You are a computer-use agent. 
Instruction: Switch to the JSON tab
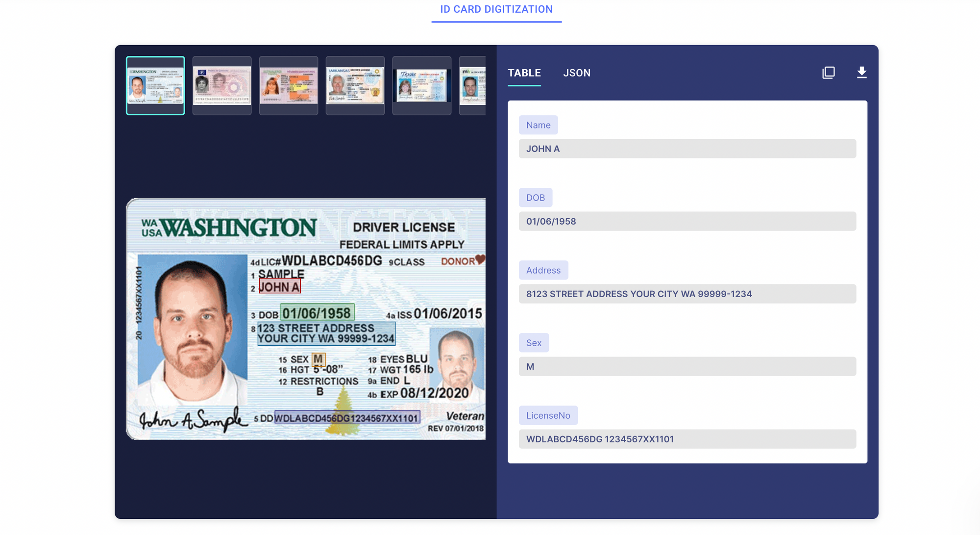pyautogui.click(x=577, y=73)
